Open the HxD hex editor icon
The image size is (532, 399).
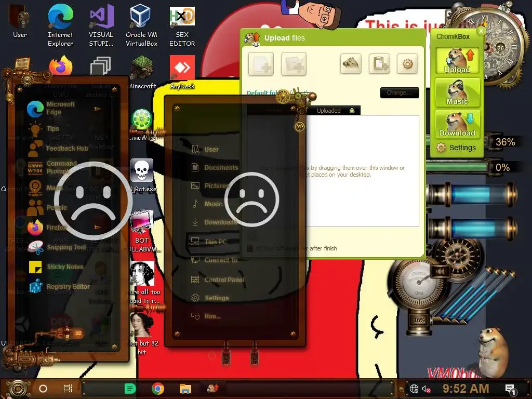pyautogui.click(x=182, y=25)
